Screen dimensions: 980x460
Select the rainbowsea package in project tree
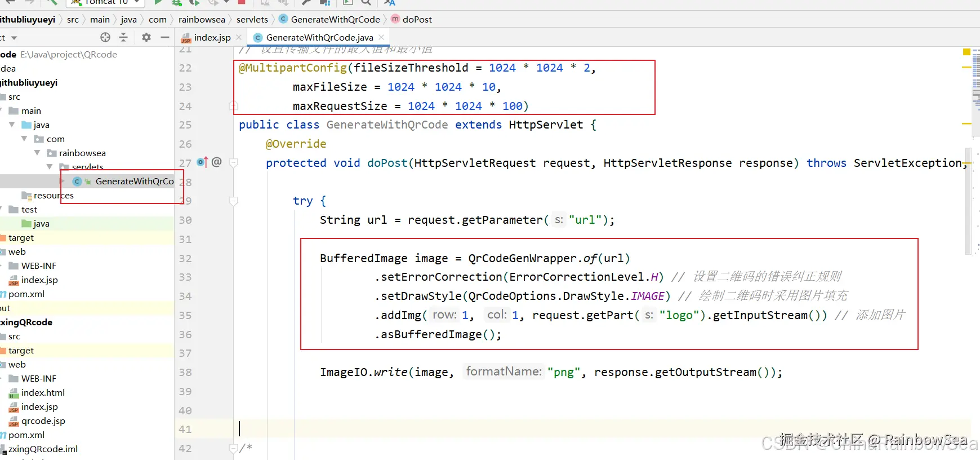[82, 153]
